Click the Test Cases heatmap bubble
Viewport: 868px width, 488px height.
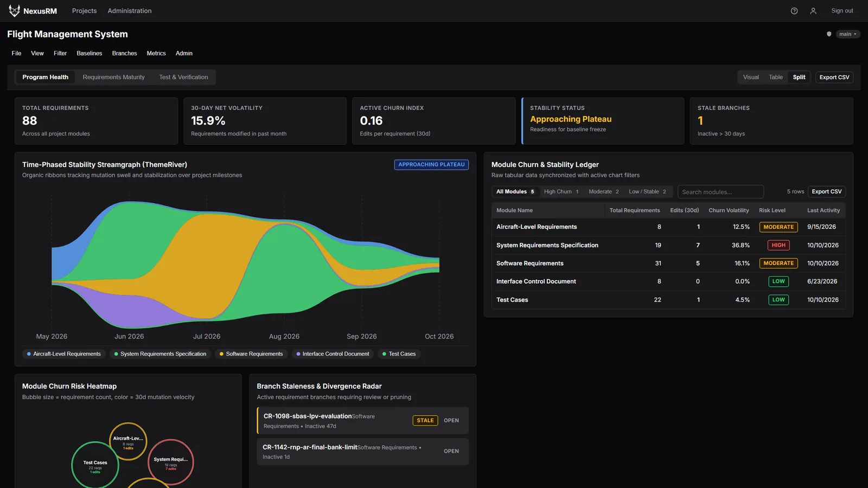click(x=95, y=465)
